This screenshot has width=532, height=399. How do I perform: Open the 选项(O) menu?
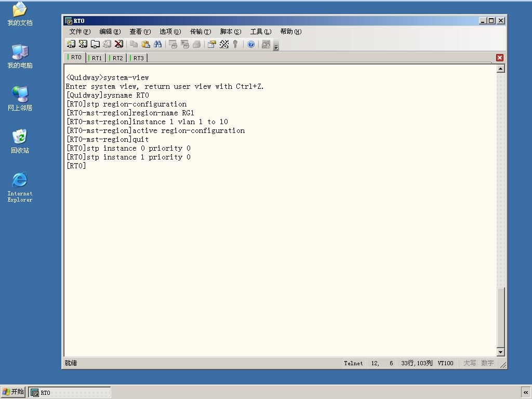click(170, 32)
